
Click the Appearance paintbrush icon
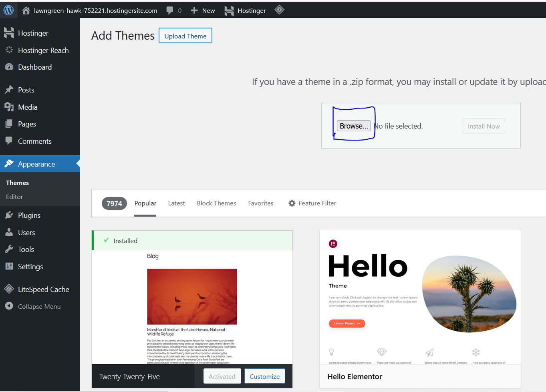[9, 164]
